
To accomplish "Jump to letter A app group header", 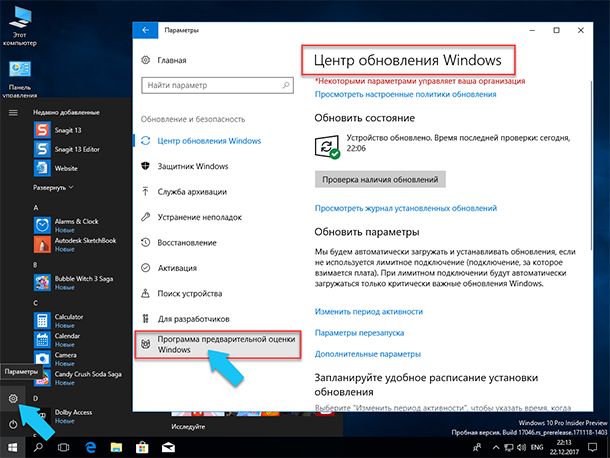I will 36,207.
